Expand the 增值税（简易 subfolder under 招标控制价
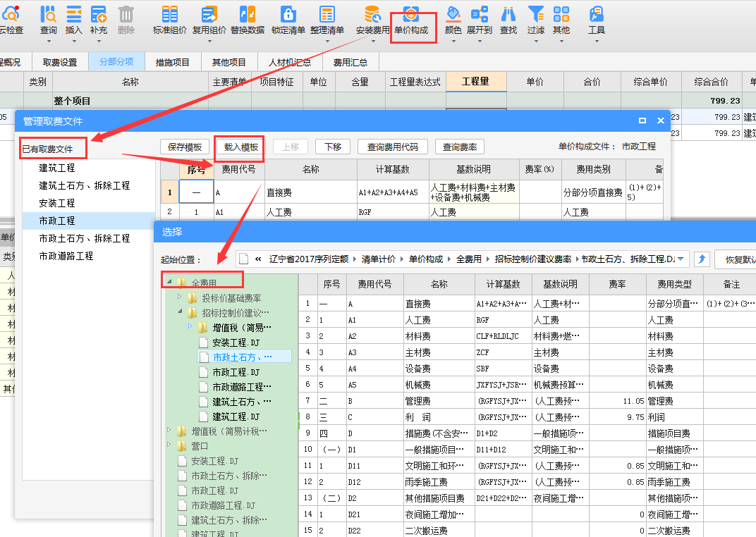 190,326
